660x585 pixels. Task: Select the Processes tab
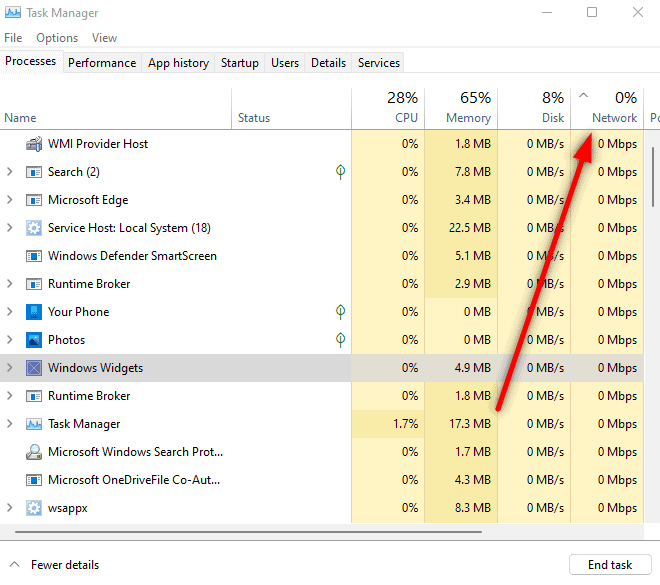point(31,61)
